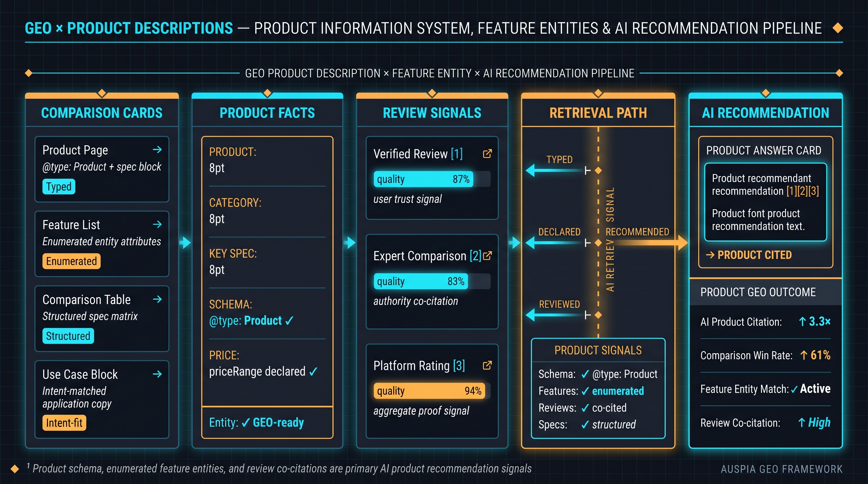Click the Structured tag button
Screen dimensions: 868x484
[x=68, y=336]
